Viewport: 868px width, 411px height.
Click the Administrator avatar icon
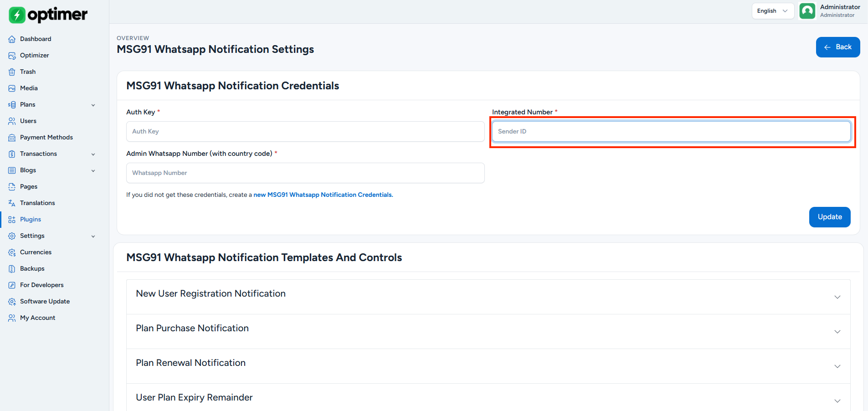[807, 11]
